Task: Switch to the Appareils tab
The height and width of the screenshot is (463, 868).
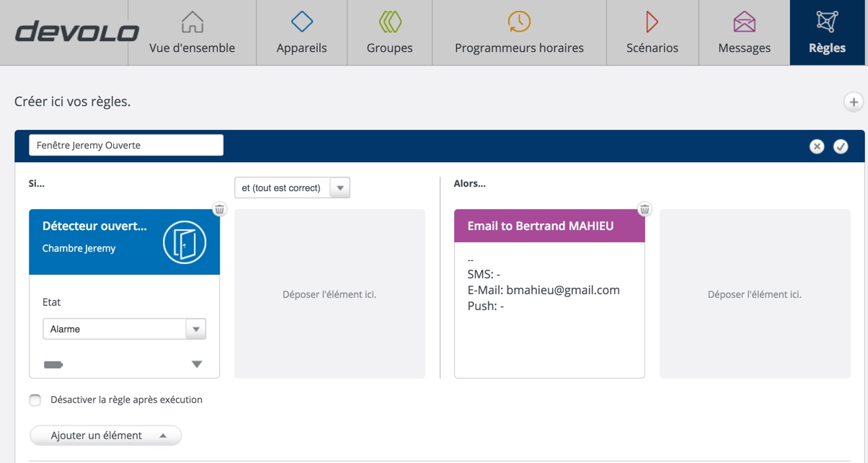Action: tap(301, 33)
